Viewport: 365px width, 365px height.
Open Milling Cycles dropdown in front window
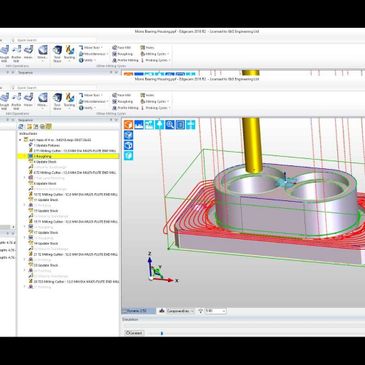(x=155, y=101)
